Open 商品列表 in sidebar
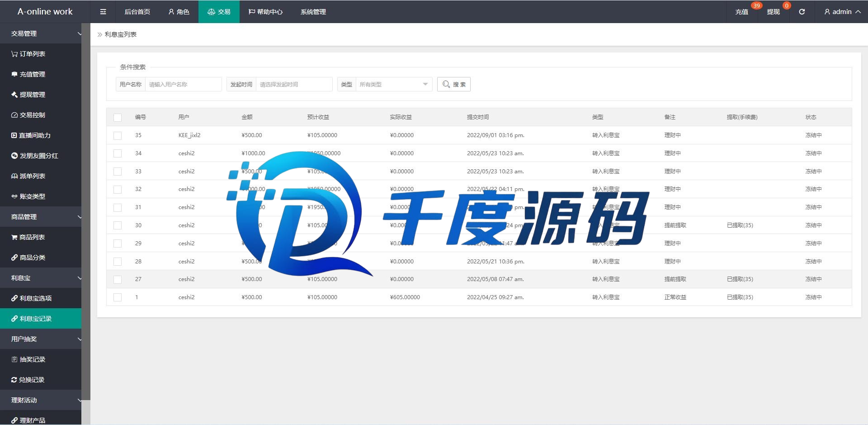The image size is (868, 425). [41, 237]
